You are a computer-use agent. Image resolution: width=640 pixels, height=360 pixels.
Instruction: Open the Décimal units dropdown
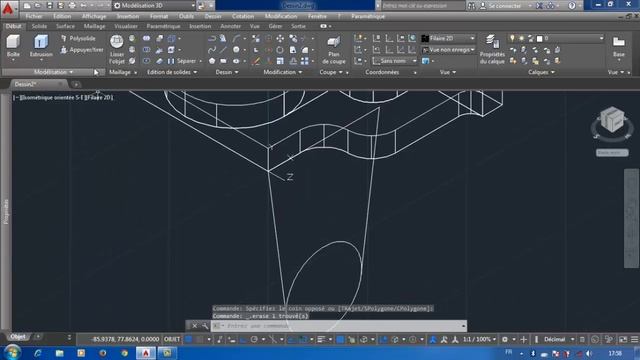pyautogui.click(x=558, y=339)
